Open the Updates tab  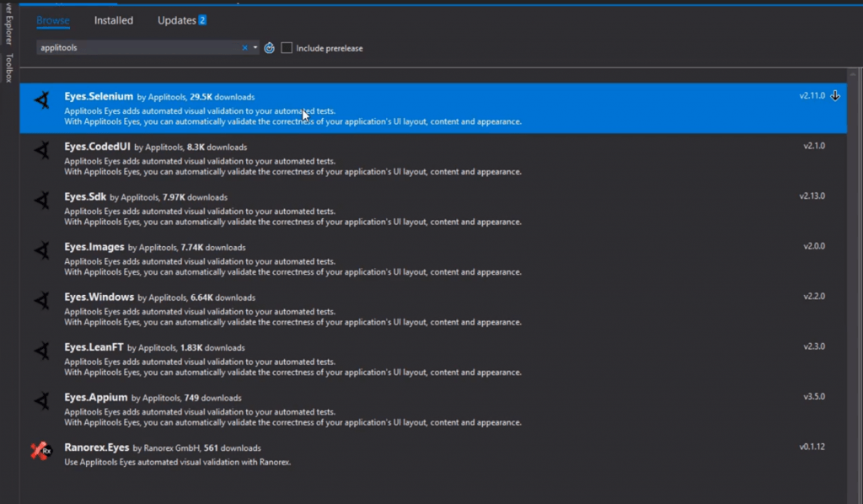(x=177, y=20)
